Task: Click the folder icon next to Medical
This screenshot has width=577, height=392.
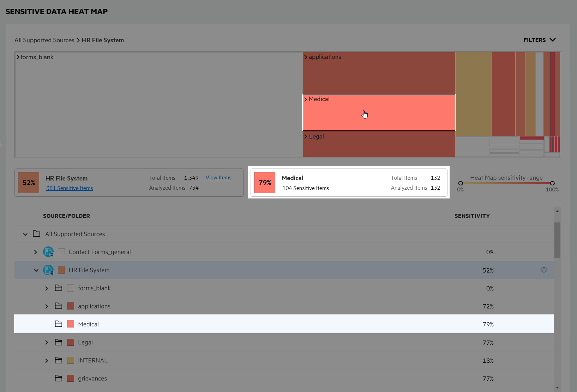Action: pyautogui.click(x=59, y=324)
